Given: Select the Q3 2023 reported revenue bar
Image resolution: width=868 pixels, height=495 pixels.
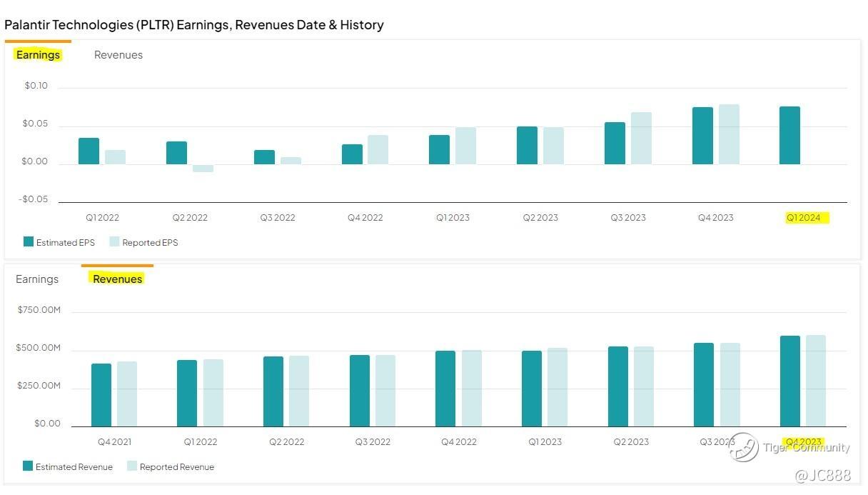Looking at the screenshot, I should [730, 385].
